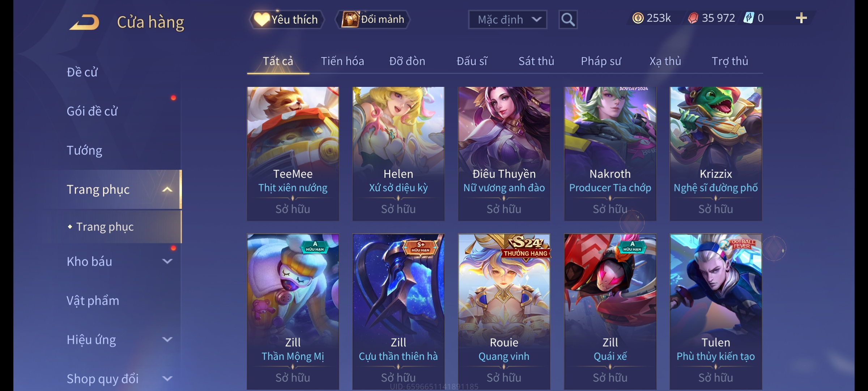
Task: Tap the red ruby gem icon
Action: (x=693, y=18)
